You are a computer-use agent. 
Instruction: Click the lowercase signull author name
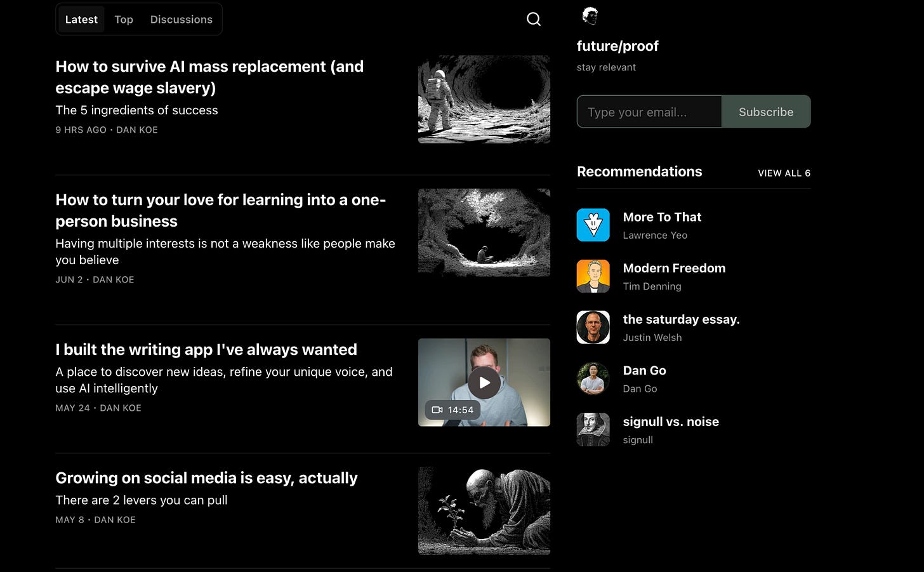pyautogui.click(x=638, y=440)
